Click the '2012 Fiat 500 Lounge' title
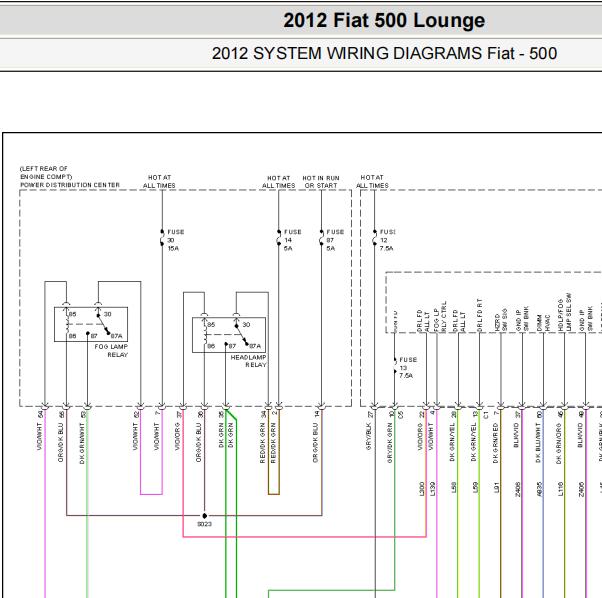This screenshot has width=602, height=598. [x=384, y=21]
